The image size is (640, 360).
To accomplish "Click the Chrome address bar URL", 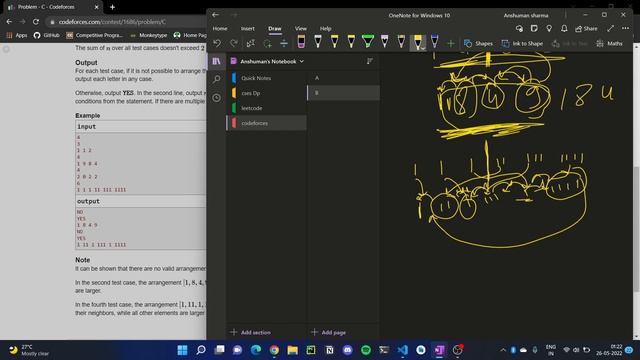I will pos(112,22).
